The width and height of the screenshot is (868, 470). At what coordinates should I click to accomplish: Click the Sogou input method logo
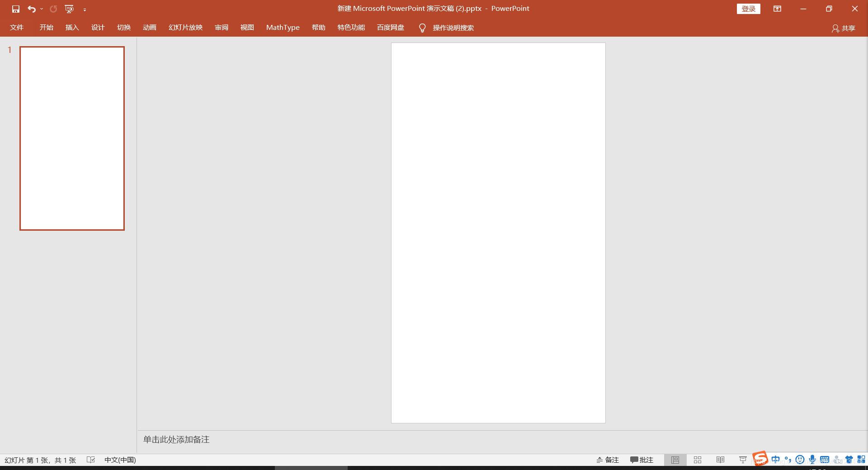[x=760, y=458]
